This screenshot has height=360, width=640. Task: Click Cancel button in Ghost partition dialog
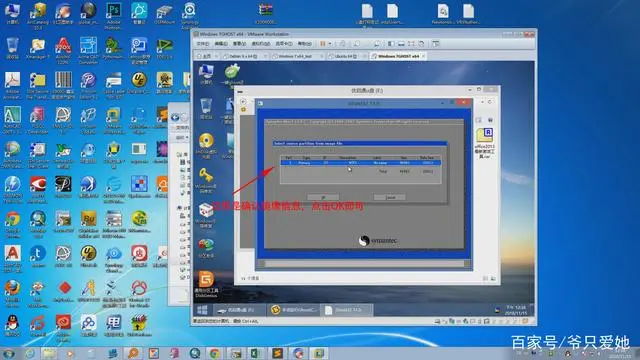(390, 198)
